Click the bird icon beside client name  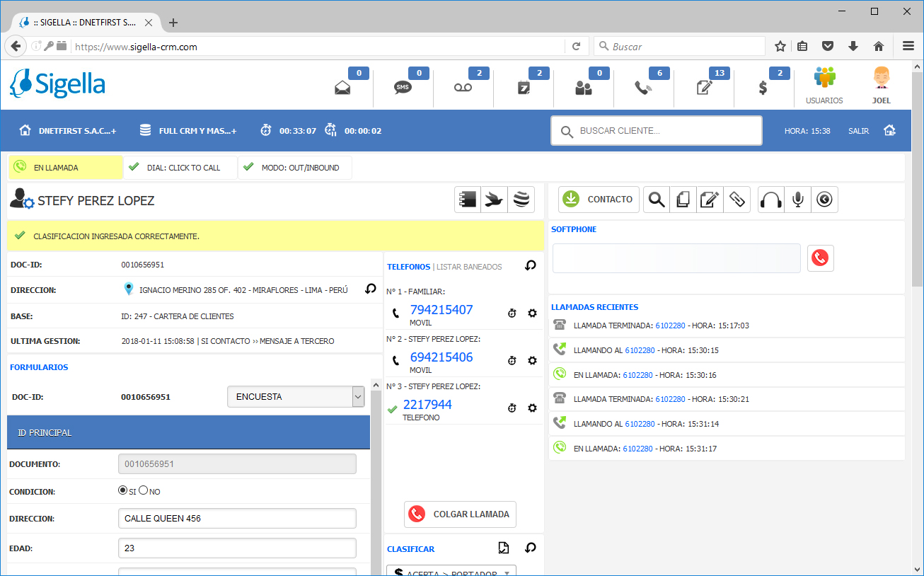point(495,200)
